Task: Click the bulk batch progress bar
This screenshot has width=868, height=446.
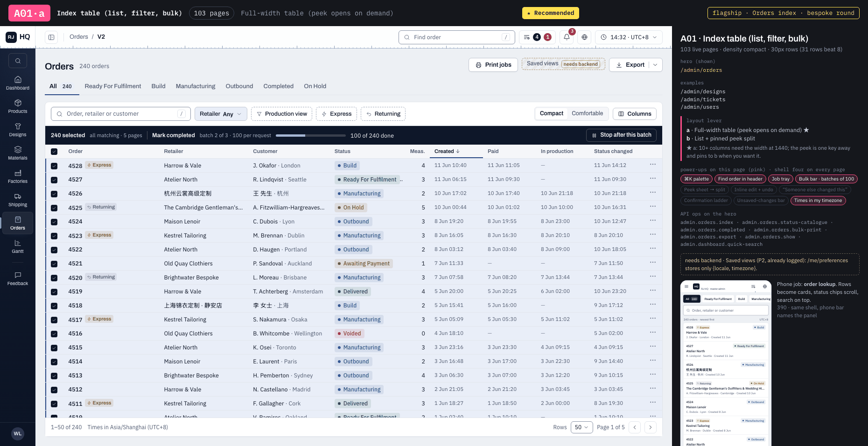Action: (311, 136)
